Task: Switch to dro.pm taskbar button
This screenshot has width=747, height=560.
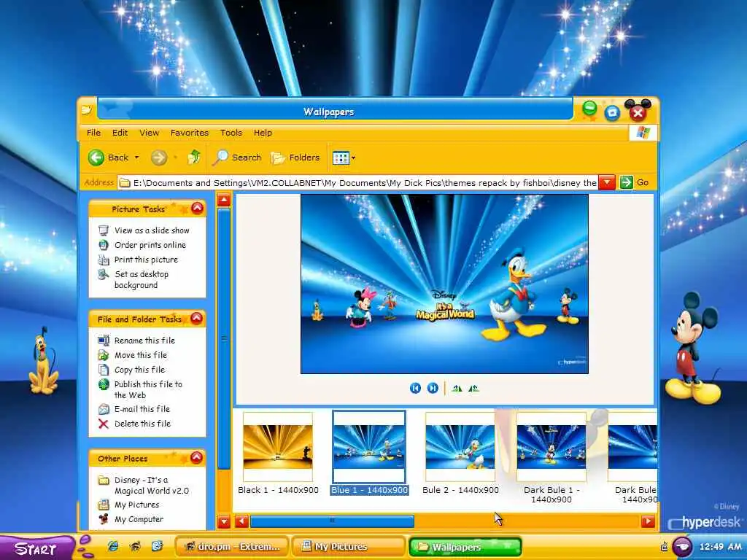Action: (231, 547)
